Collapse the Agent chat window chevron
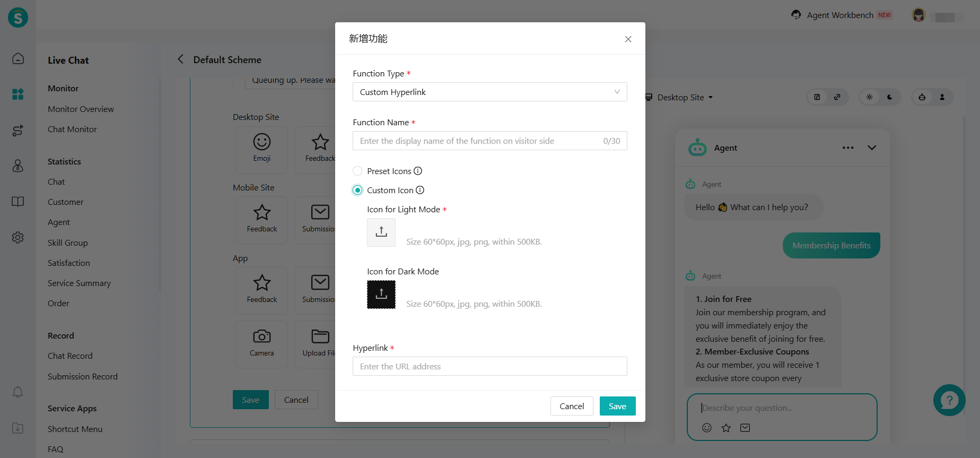The width and height of the screenshot is (980, 458). (x=872, y=148)
